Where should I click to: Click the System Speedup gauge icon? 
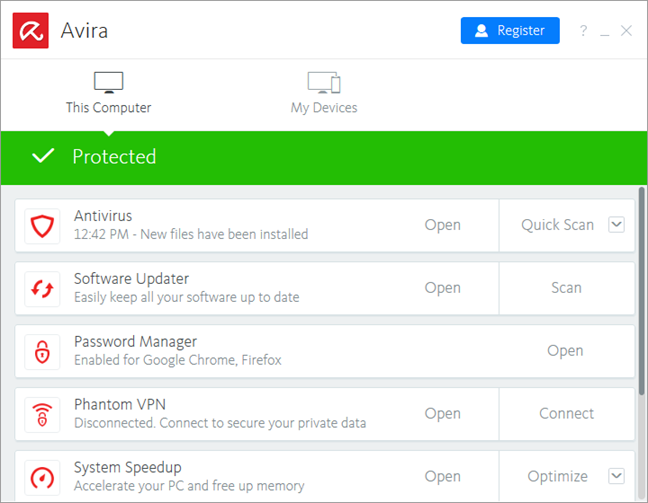coord(42,477)
